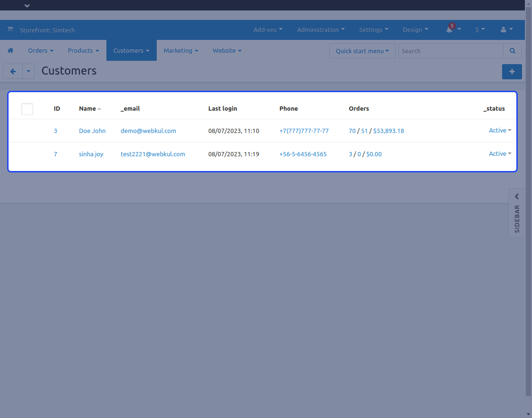Open the currency $ dropdown
The image size is (532, 418).
point(480,30)
